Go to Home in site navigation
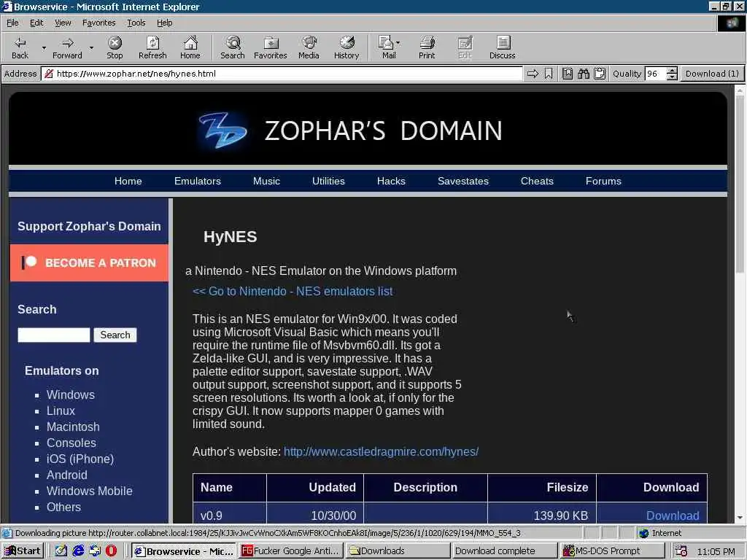Image resolution: width=747 pixels, height=560 pixels. pyautogui.click(x=128, y=181)
